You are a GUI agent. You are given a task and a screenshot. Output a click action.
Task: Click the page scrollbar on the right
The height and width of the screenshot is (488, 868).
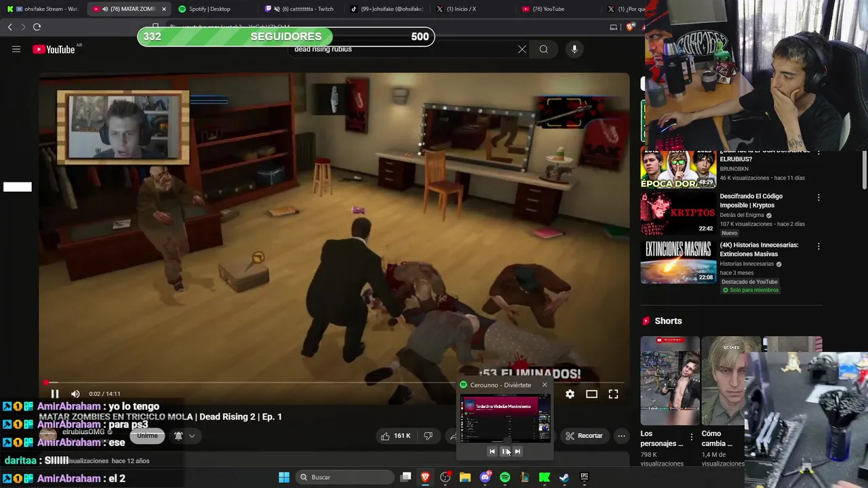pyautogui.click(x=865, y=169)
